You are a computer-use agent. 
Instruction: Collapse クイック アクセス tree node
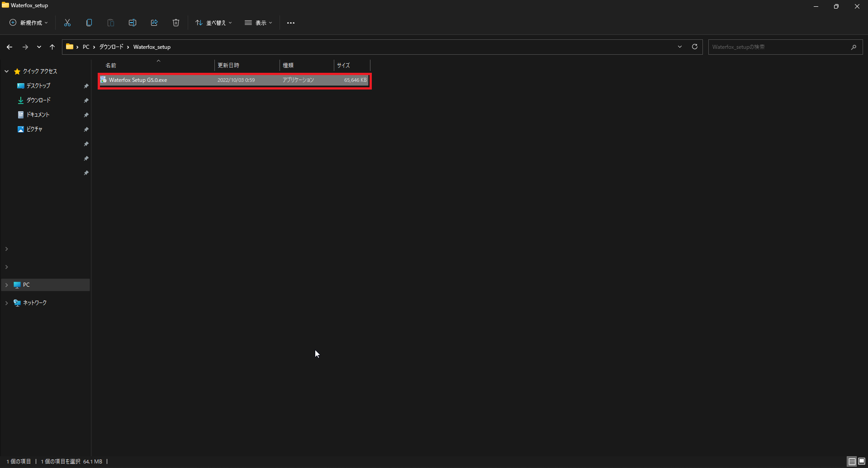pyautogui.click(x=7, y=71)
